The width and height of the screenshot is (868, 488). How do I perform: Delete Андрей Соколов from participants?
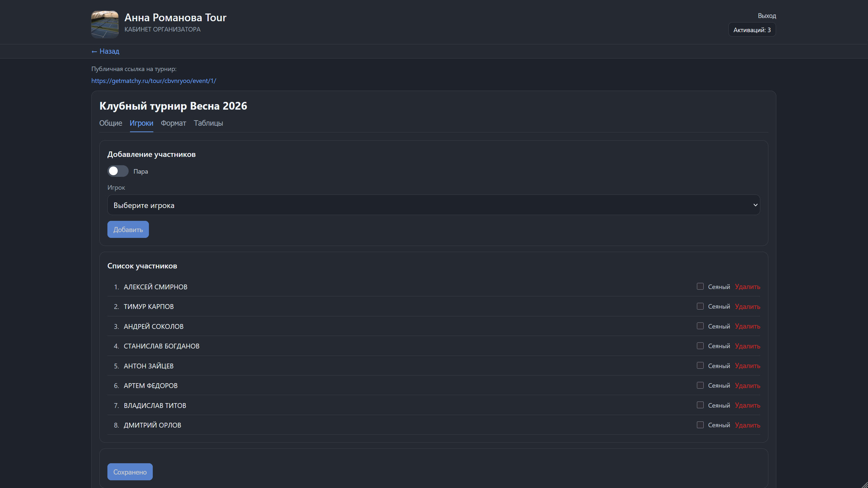pyautogui.click(x=747, y=326)
